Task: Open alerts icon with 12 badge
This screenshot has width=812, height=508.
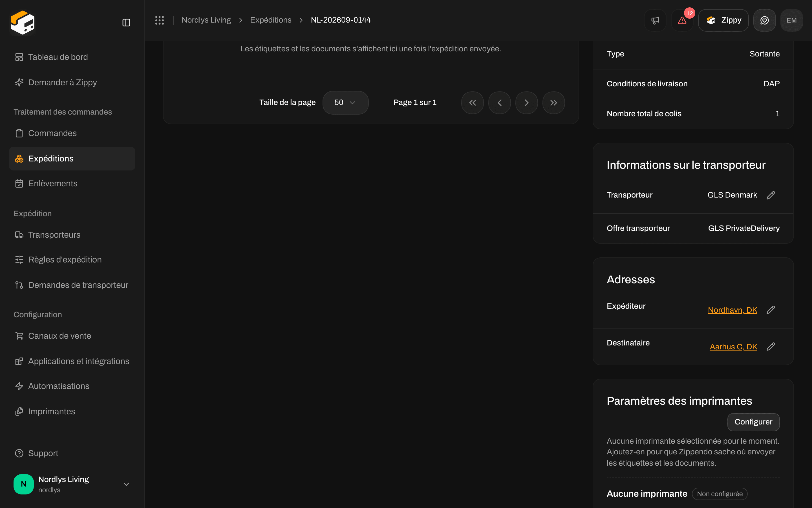Action: point(682,20)
